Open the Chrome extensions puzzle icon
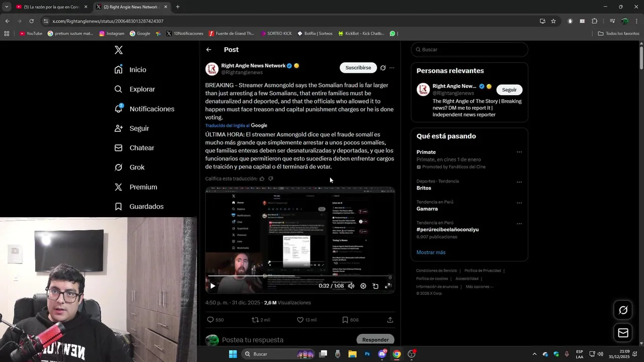The image size is (644, 362). coord(595,21)
